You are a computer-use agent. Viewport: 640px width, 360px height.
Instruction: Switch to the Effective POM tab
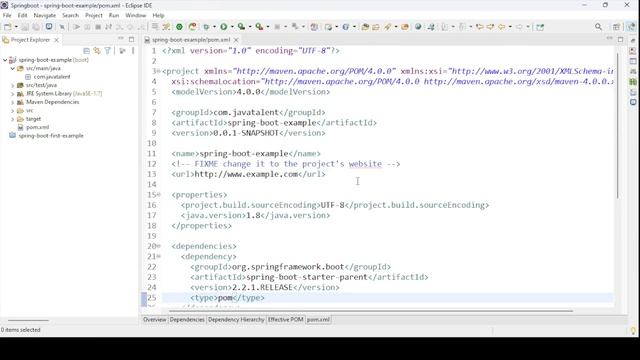(286, 320)
